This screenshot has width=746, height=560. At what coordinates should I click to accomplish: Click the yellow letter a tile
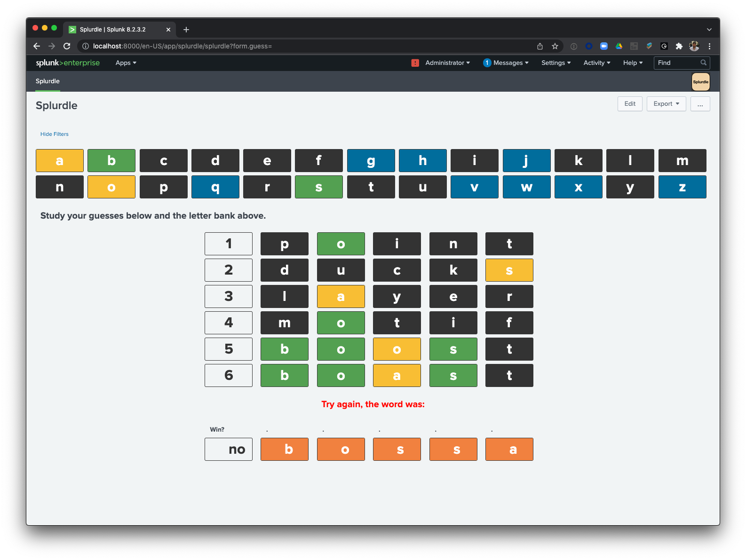(60, 161)
